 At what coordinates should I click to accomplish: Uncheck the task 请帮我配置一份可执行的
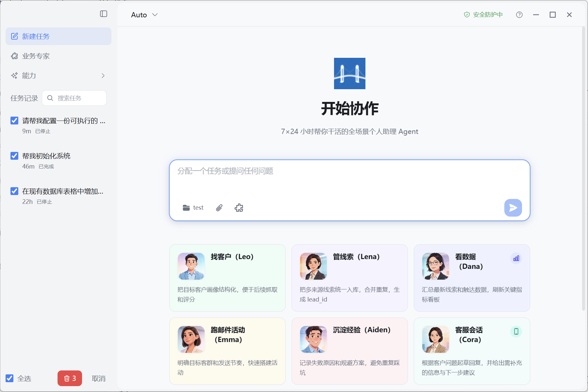pos(14,121)
